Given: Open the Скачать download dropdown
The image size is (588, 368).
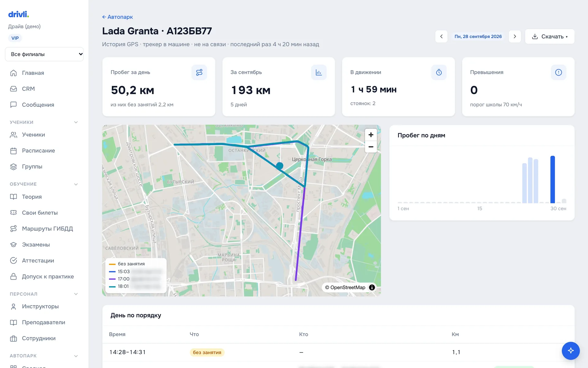Looking at the screenshot, I should pos(550,36).
